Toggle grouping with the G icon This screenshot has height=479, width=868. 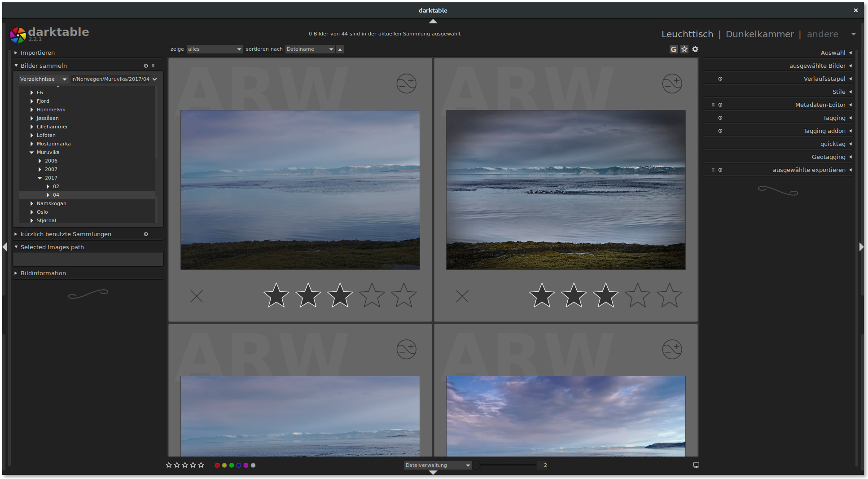(673, 49)
